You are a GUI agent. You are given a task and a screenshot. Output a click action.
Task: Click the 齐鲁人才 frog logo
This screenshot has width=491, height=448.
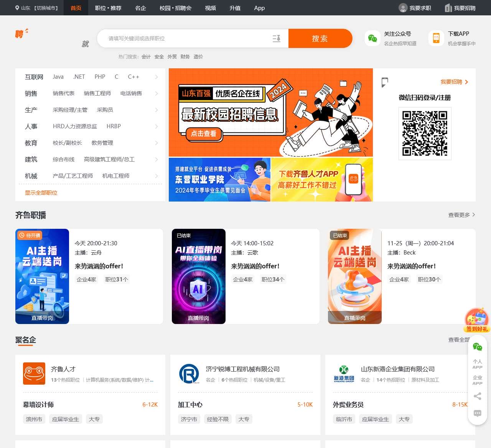pos(34,374)
